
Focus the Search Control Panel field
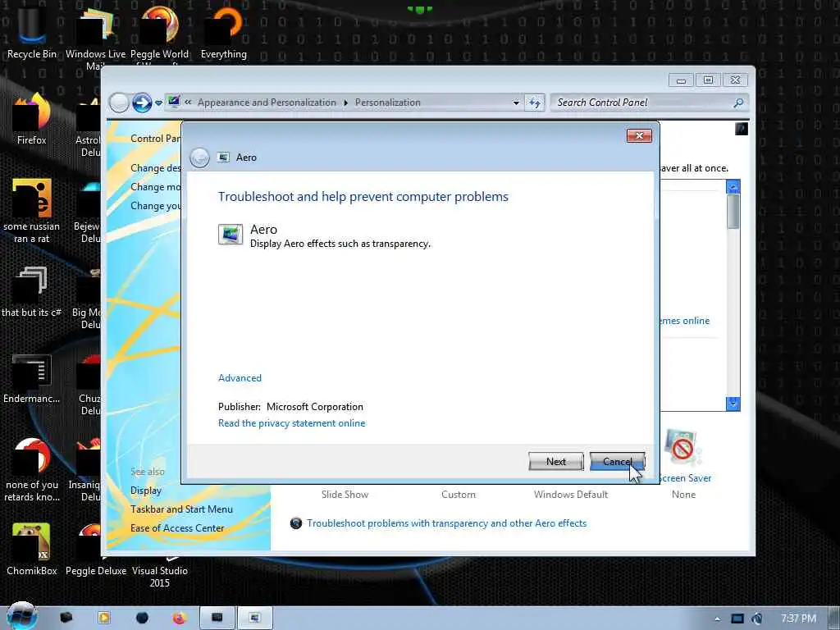click(x=643, y=103)
